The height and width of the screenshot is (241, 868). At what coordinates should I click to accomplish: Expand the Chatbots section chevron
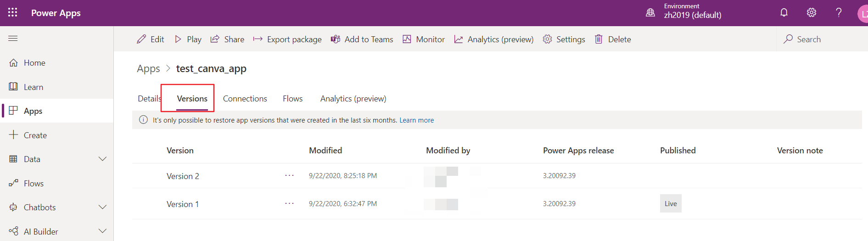pyautogui.click(x=103, y=207)
